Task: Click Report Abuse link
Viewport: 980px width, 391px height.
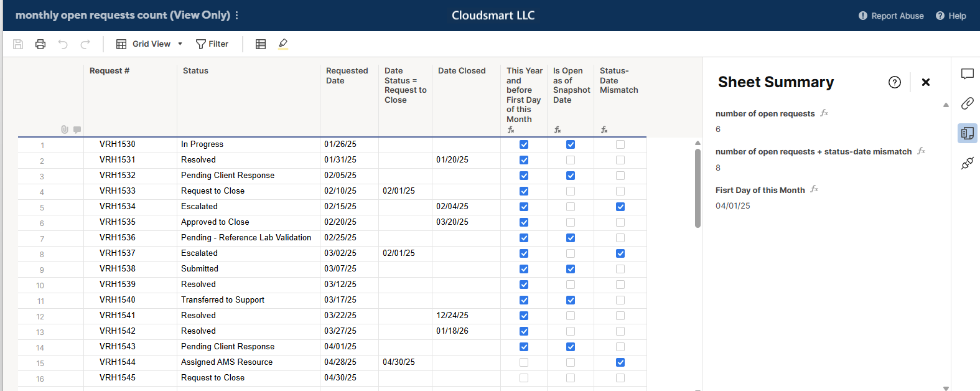Action: 891,16
